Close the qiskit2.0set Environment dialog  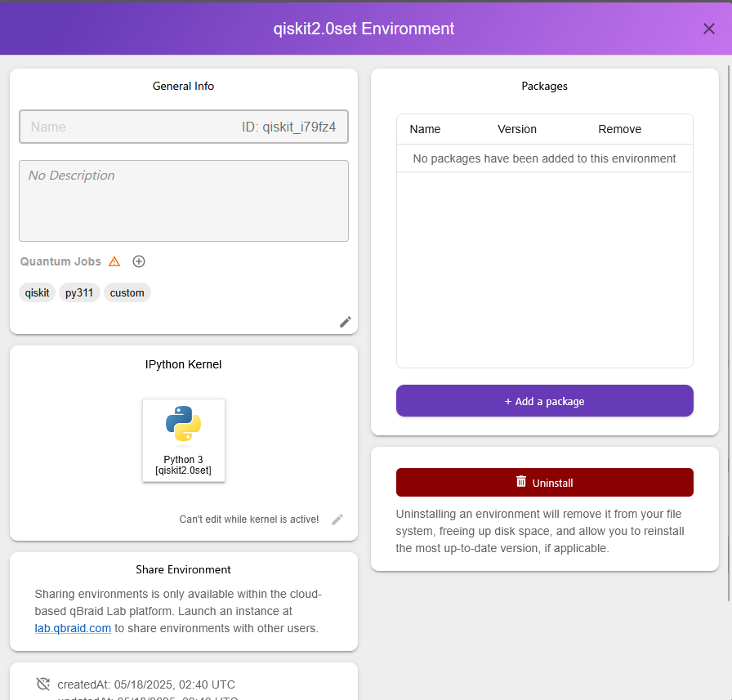pos(708,29)
